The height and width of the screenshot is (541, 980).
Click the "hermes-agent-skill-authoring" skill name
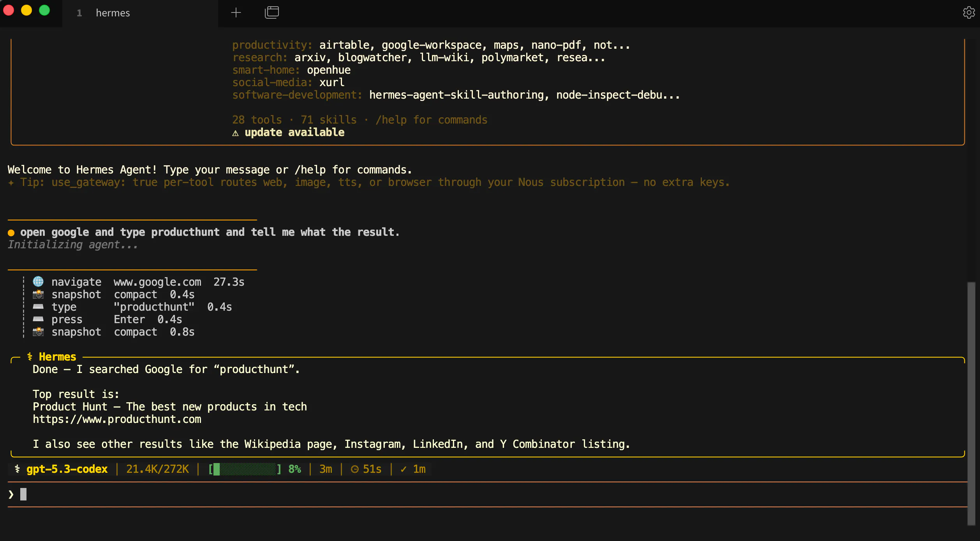pyautogui.click(x=457, y=95)
